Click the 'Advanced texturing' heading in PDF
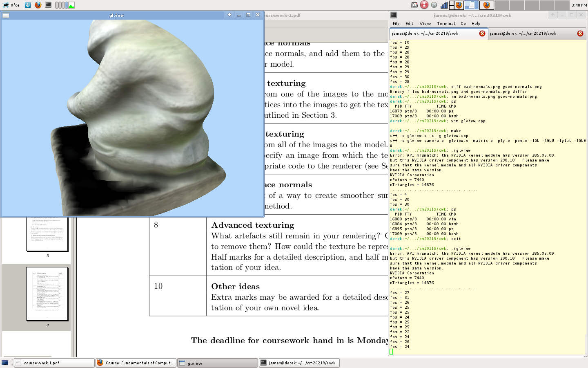 pos(253,225)
